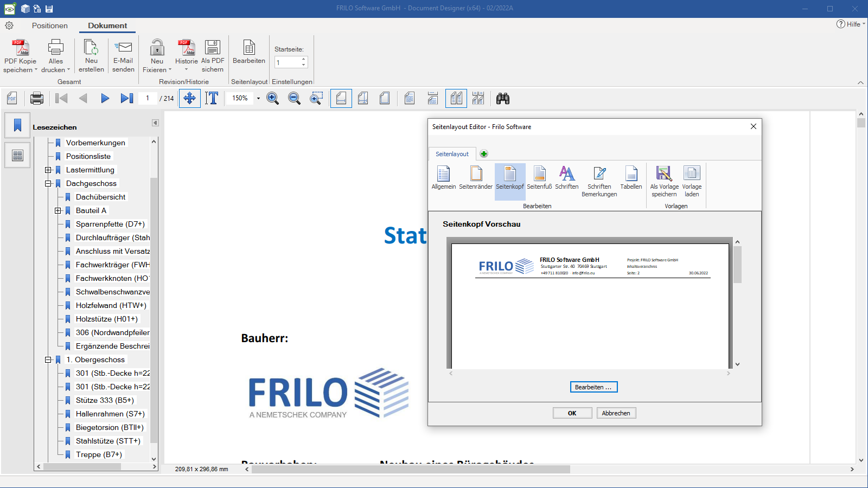Click the zoom in magnifier

click(x=273, y=98)
